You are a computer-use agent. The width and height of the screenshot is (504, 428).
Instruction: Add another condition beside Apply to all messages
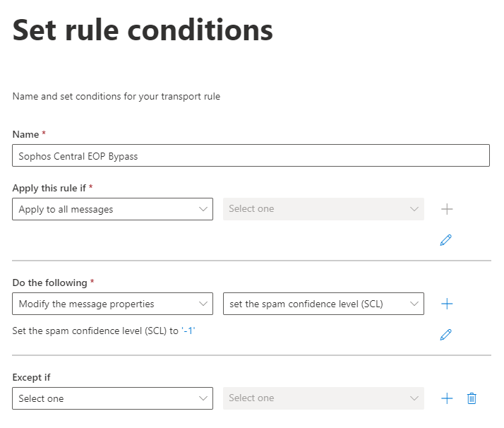pos(446,209)
